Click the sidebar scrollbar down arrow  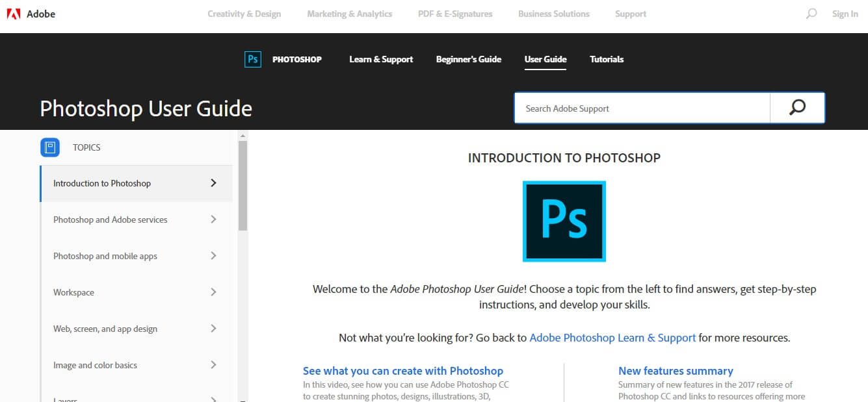[243, 398]
